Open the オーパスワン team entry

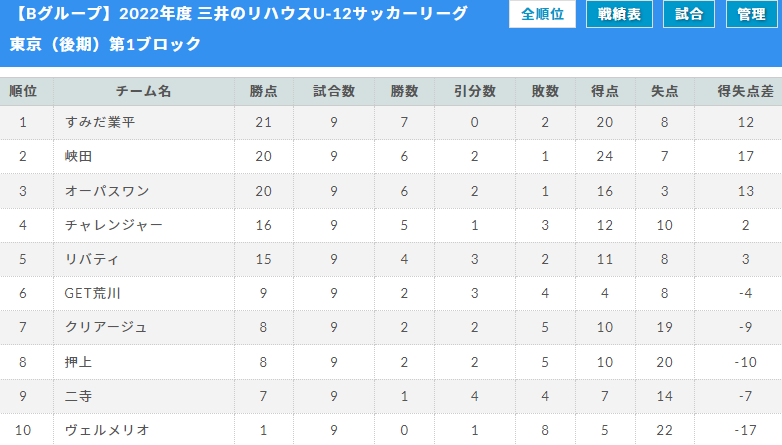click(107, 191)
